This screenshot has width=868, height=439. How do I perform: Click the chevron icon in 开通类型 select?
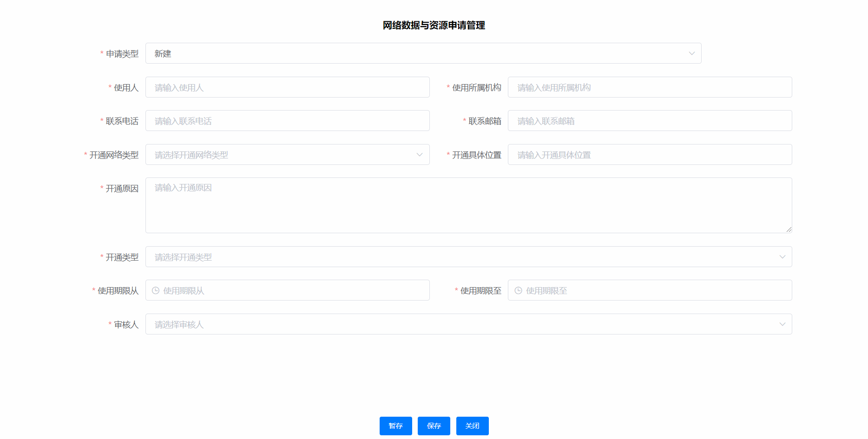point(782,257)
